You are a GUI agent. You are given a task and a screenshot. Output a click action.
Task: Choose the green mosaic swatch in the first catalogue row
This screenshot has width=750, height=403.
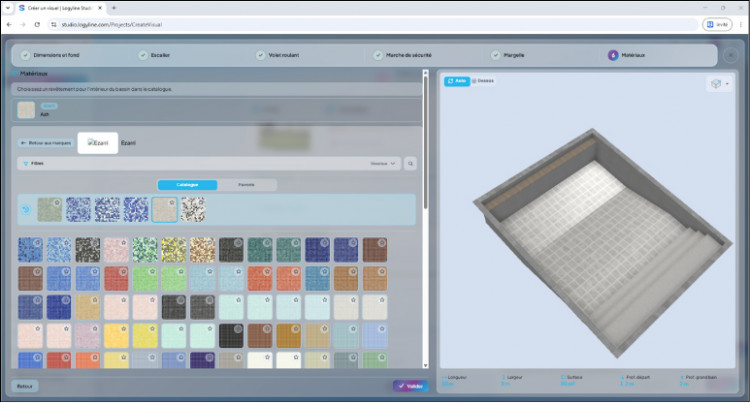pyautogui.click(x=145, y=250)
